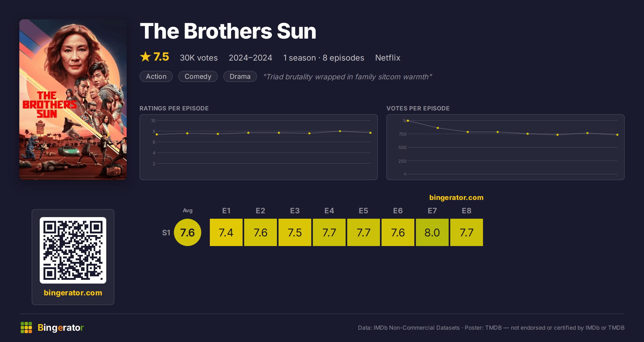
Task: Click the E7 rating tile 8.0
Action: coord(432,232)
